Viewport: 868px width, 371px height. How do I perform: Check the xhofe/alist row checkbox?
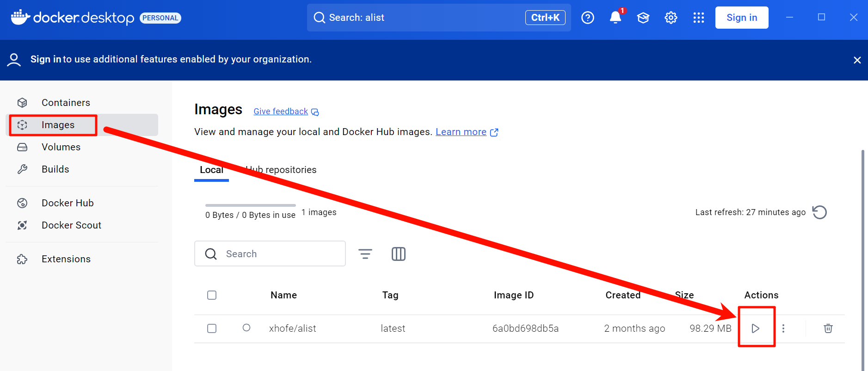coord(212,328)
